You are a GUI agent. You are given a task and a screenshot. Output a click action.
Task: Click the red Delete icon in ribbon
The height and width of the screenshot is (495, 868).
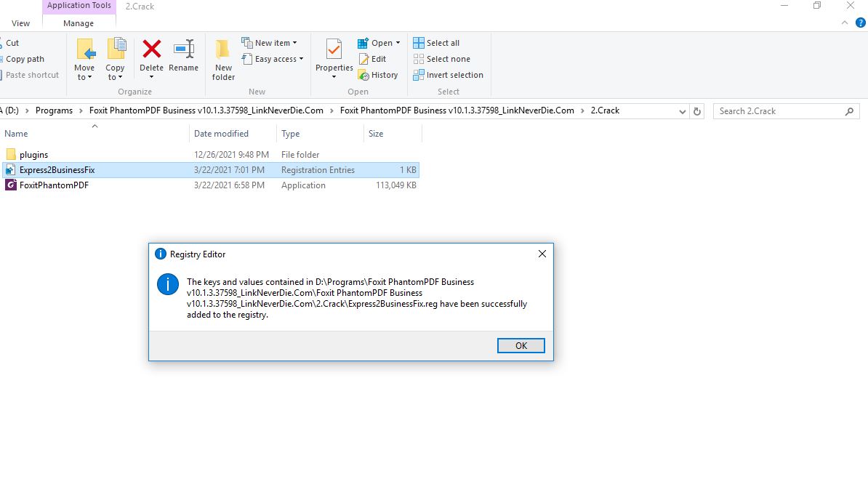(151, 50)
